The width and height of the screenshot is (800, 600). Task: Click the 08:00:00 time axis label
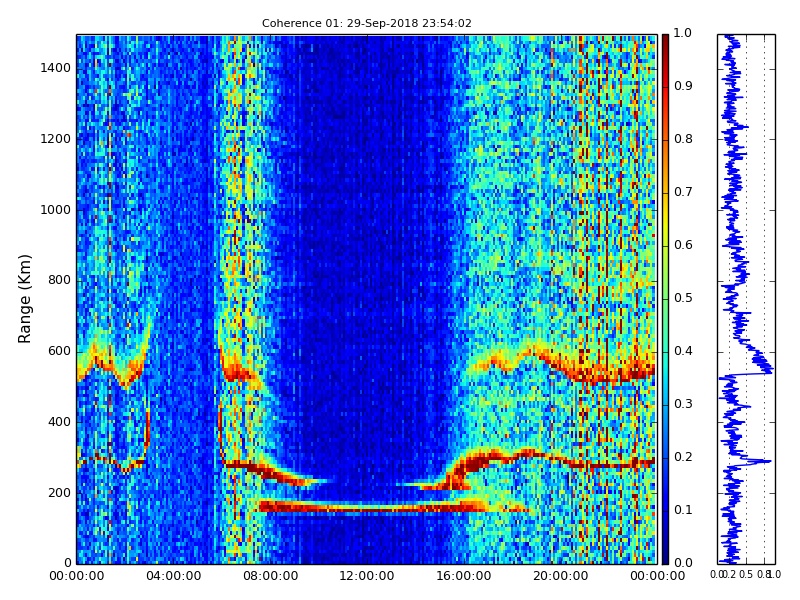(x=270, y=576)
